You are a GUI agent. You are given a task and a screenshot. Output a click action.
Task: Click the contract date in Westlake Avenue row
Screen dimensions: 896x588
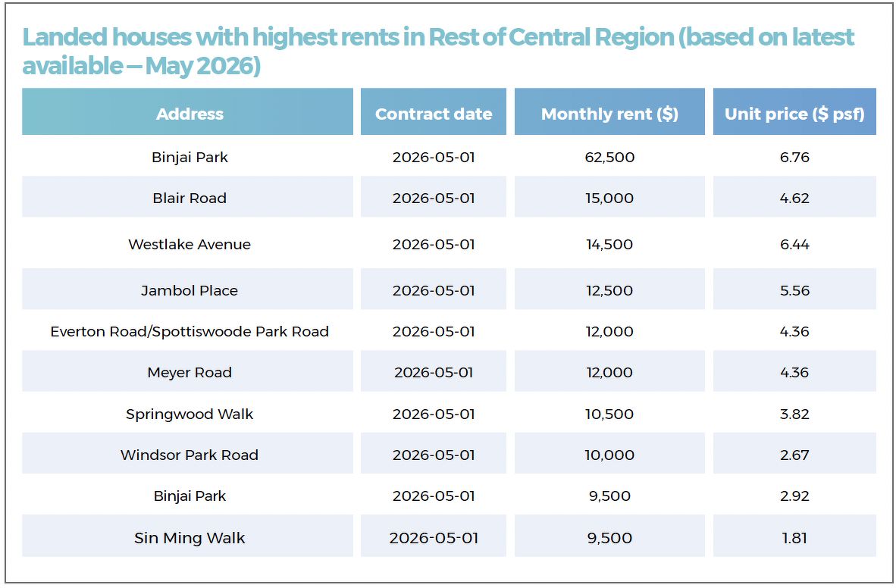pos(434,244)
